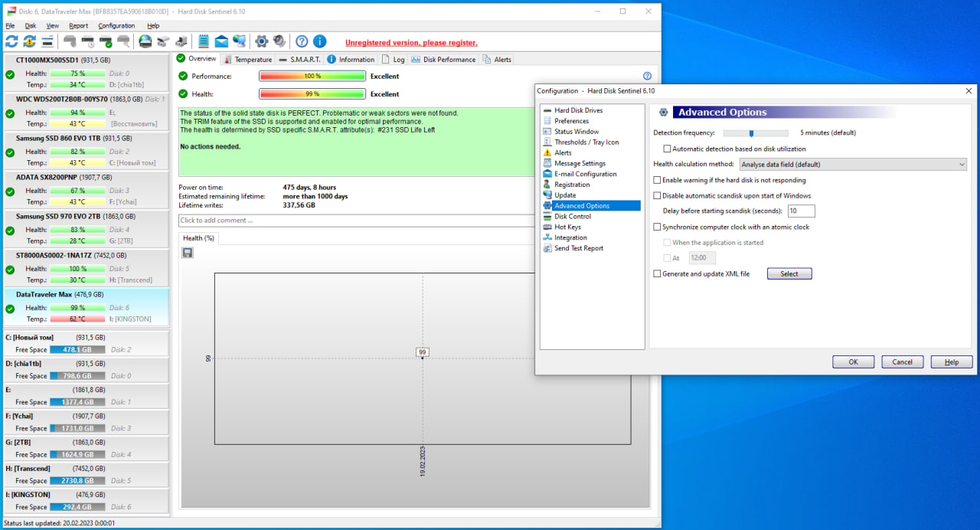
Task: Open Hot Keys configuration page
Action: coord(567,227)
